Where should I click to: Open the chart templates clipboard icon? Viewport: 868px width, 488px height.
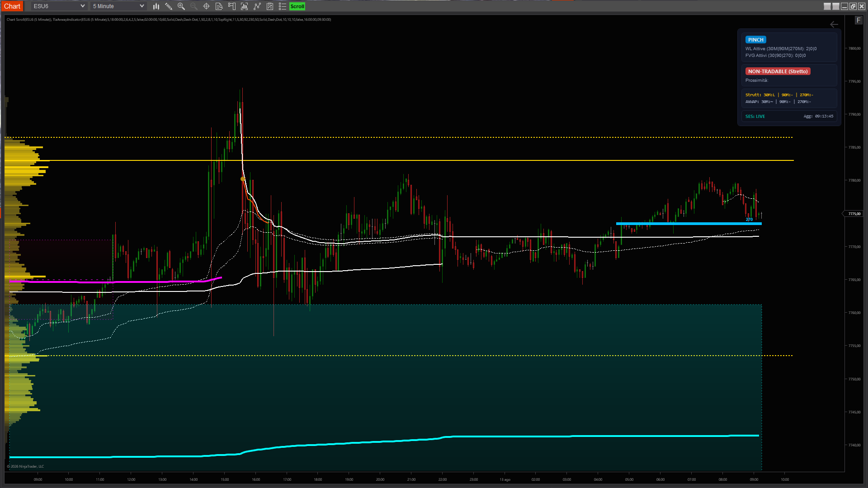(270, 6)
